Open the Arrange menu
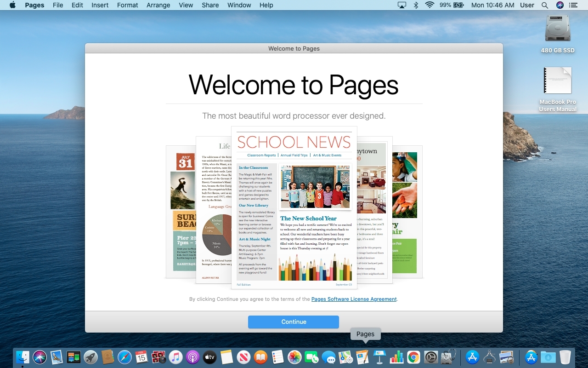 coord(158,5)
